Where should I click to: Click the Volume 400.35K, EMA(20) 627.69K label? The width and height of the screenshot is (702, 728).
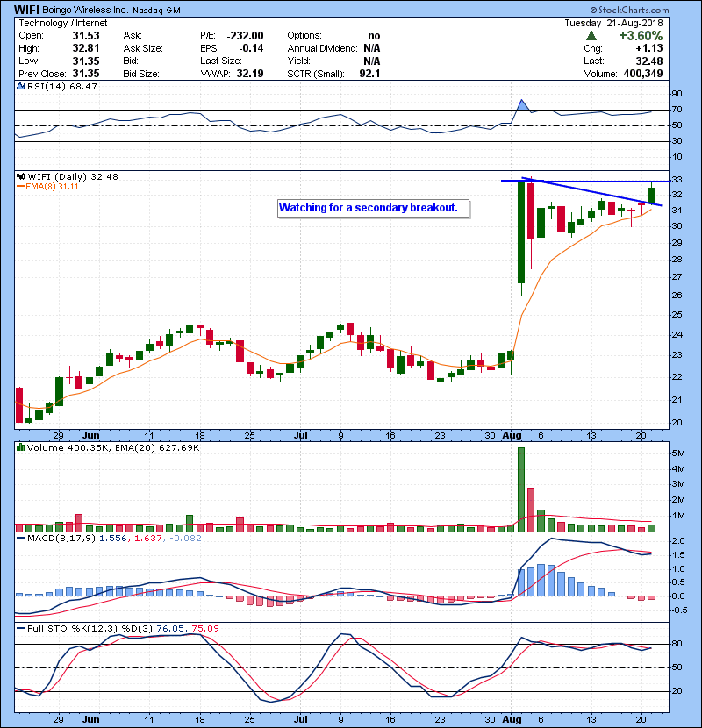pyautogui.click(x=113, y=447)
